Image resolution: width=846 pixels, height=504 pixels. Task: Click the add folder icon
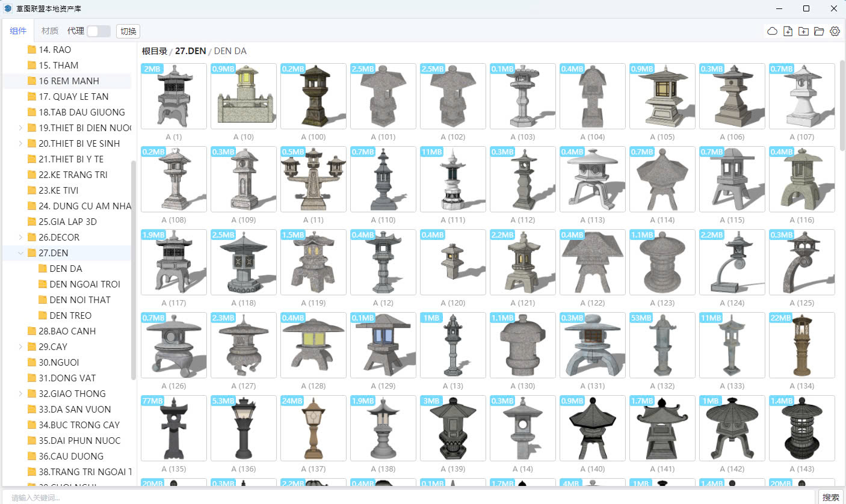point(803,31)
